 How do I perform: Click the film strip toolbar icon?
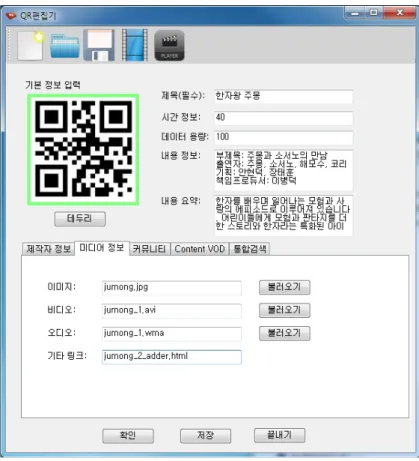(134, 45)
